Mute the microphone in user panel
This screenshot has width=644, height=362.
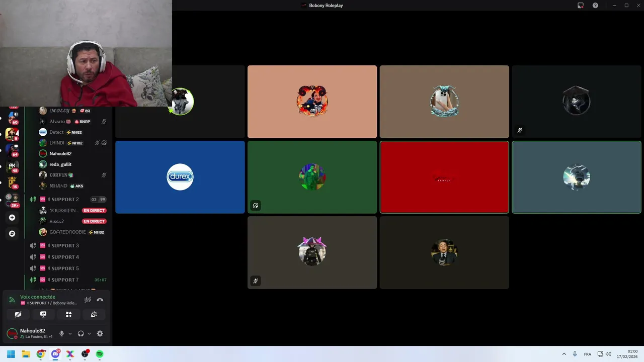(62, 333)
